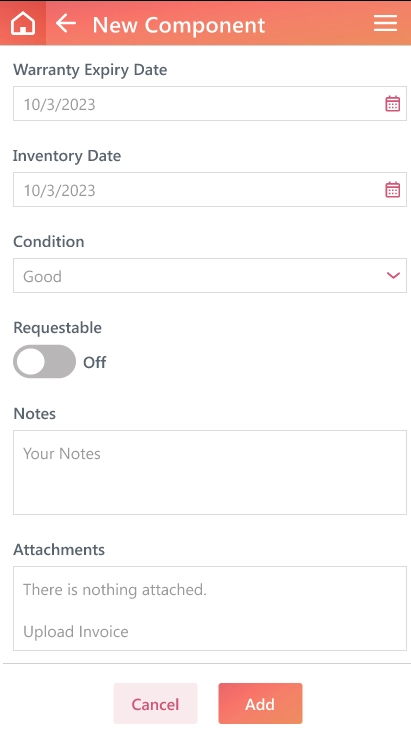This screenshot has width=411, height=735.
Task: Focus the Your Notes text area
Action: click(209, 472)
